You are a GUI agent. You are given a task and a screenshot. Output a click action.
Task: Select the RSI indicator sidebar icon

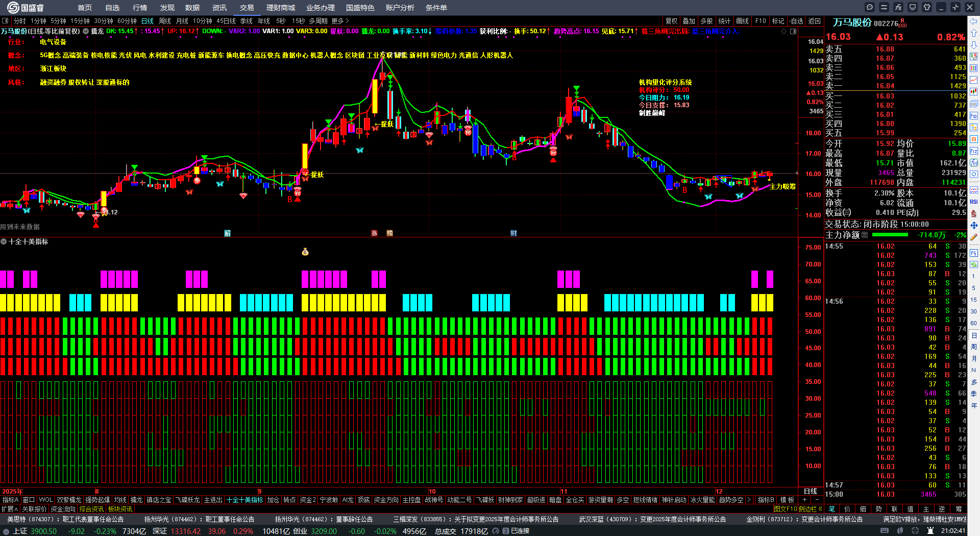[x=974, y=202]
